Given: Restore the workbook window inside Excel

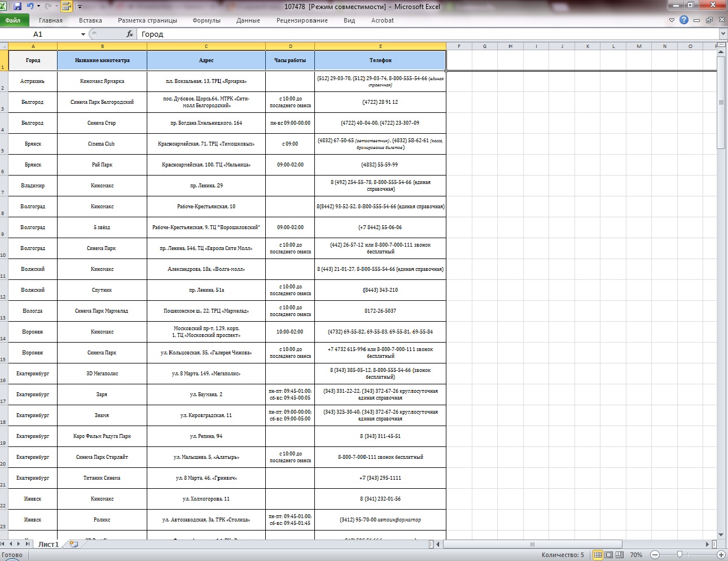Looking at the screenshot, I should pyautogui.click(x=709, y=20).
